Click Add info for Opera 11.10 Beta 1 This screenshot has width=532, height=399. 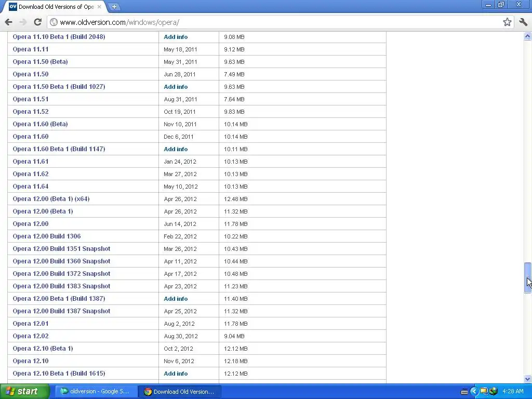(x=176, y=37)
